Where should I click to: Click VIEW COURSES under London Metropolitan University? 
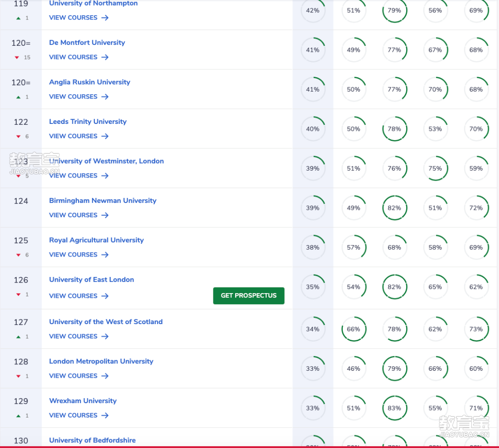pyautogui.click(x=79, y=376)
